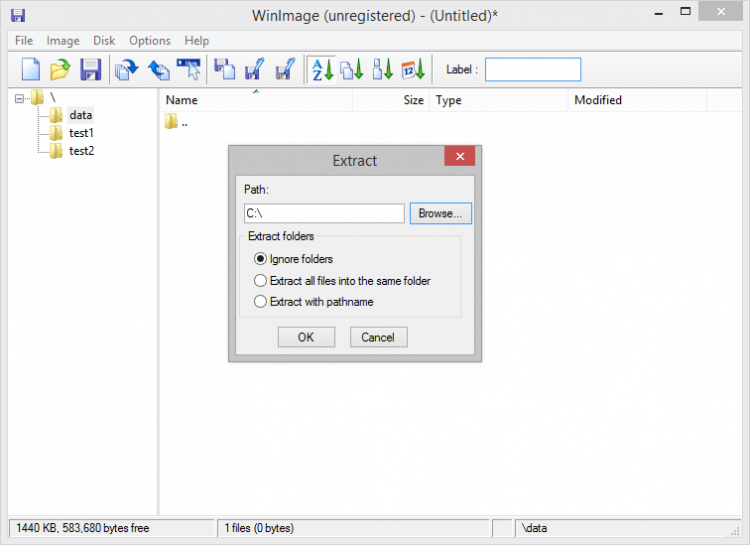Screen dimensions: 750x545
Task: Select the data folder in tree
Action: coord(80,115)
